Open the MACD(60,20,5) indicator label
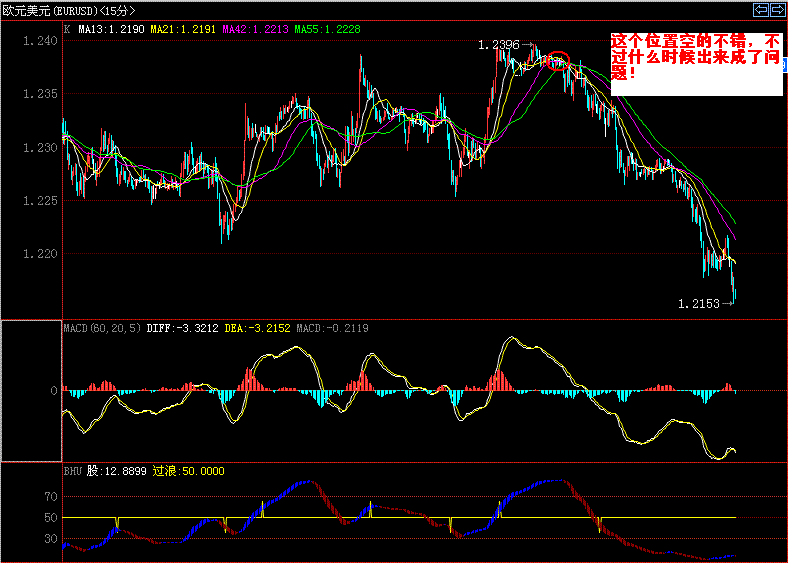Image resolution: width=788 pixels, height=563 pixels. [x=102, y=328]
